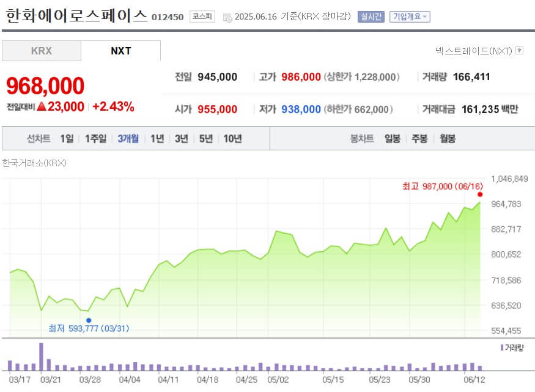
Task: Select the 3개월 line chart period
Action: click(x=128, y=138)
